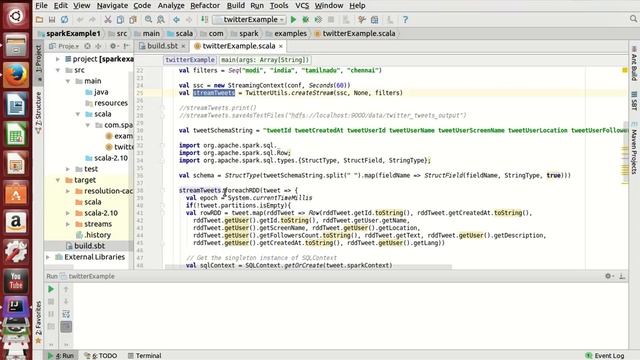Expand the test folder
The height and width of the screenshot is (360, 640).
pos(68,169)
